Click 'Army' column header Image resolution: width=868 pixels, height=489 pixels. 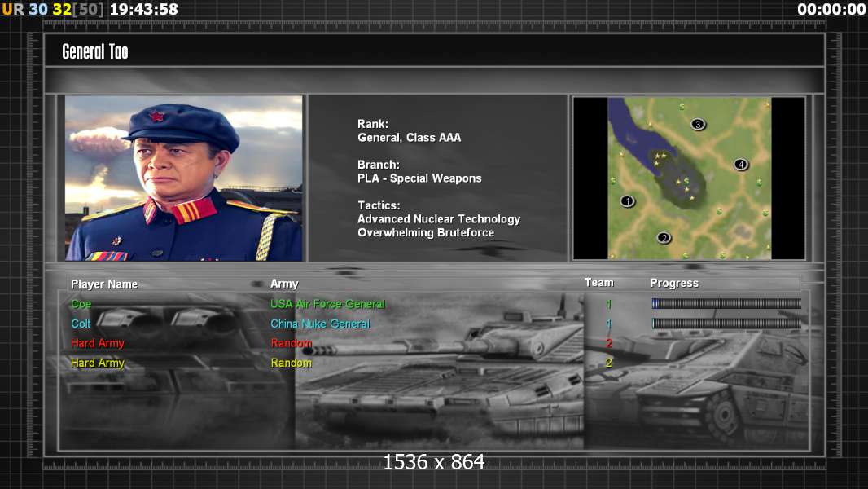(x=284, y=284)
